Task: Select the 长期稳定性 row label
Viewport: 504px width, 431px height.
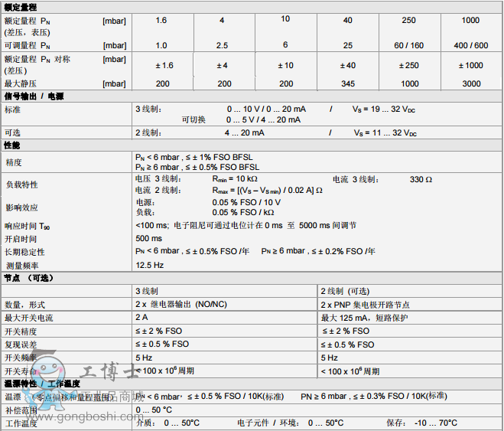Action: tap(25, 252)
